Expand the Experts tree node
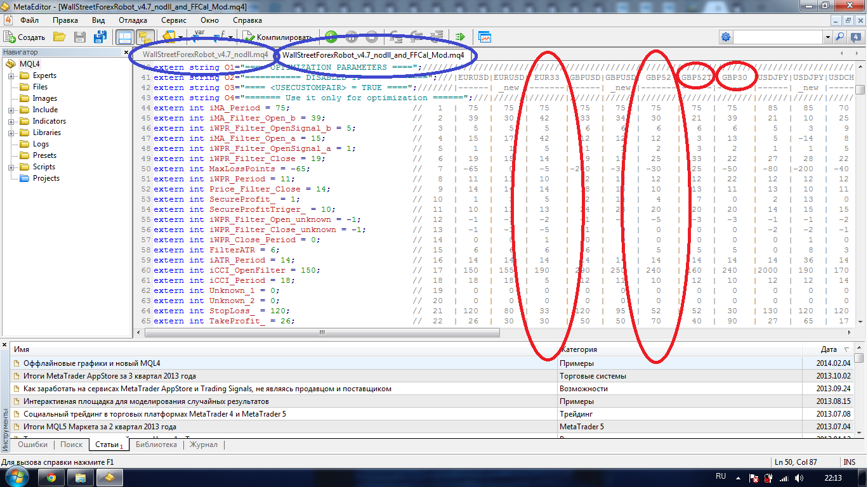Screen dimensions: 868x487 point(11,75)
